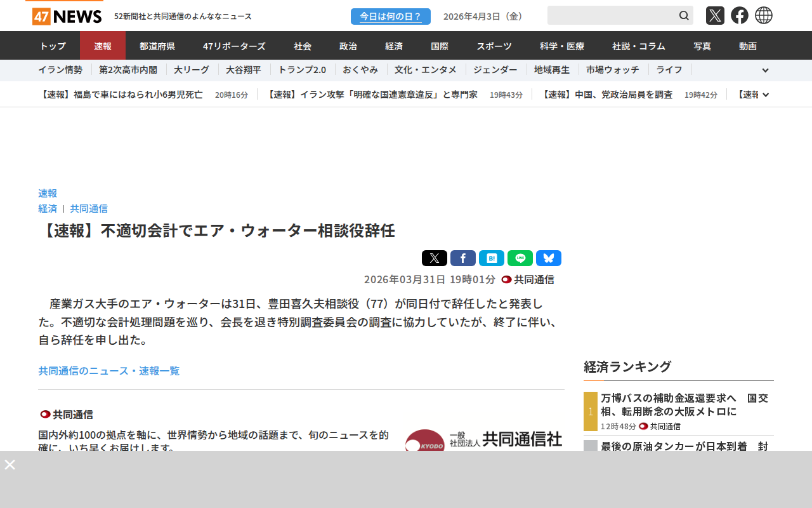Open the トップ nav tab

point(53,46)
